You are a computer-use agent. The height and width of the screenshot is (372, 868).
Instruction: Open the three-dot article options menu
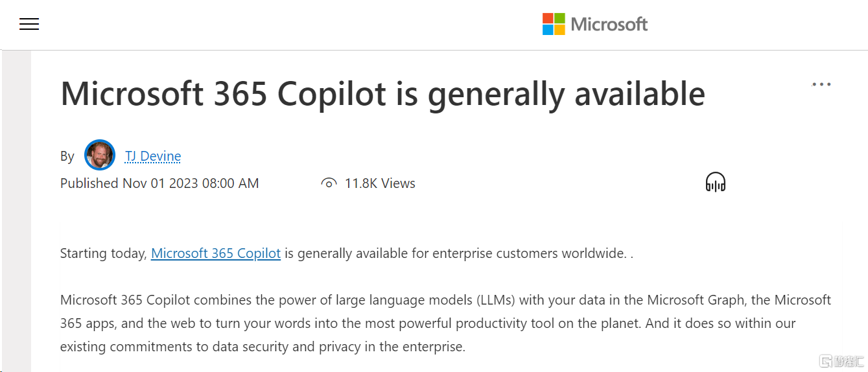click(821, 84)
